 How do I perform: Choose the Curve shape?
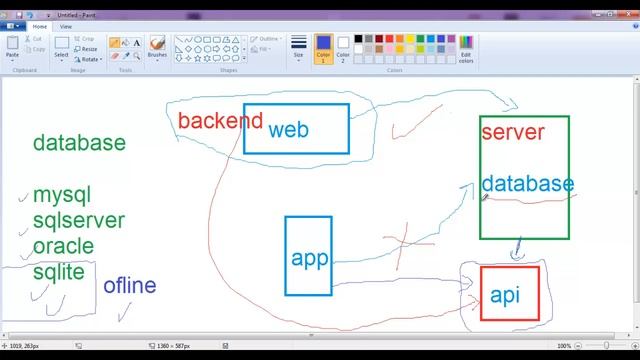pyautogui.click(x=189, y=40)
